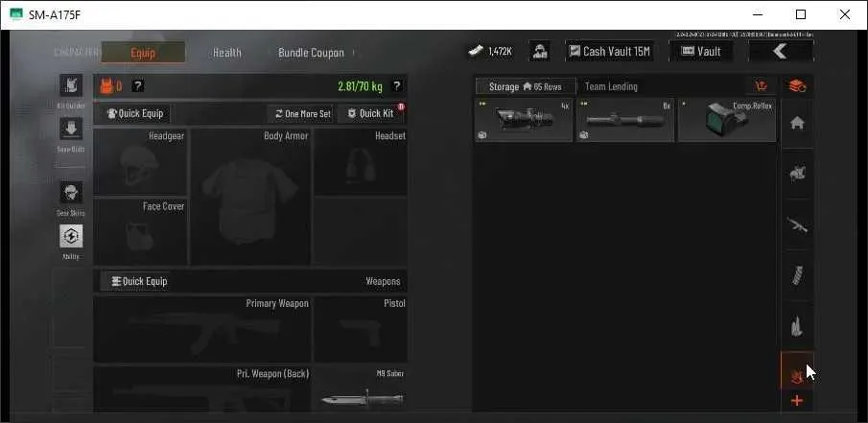Filter storage by ammo bullets icon
Image resolution: width=868 pixels, height=423 pixels.
coord(797,326)
